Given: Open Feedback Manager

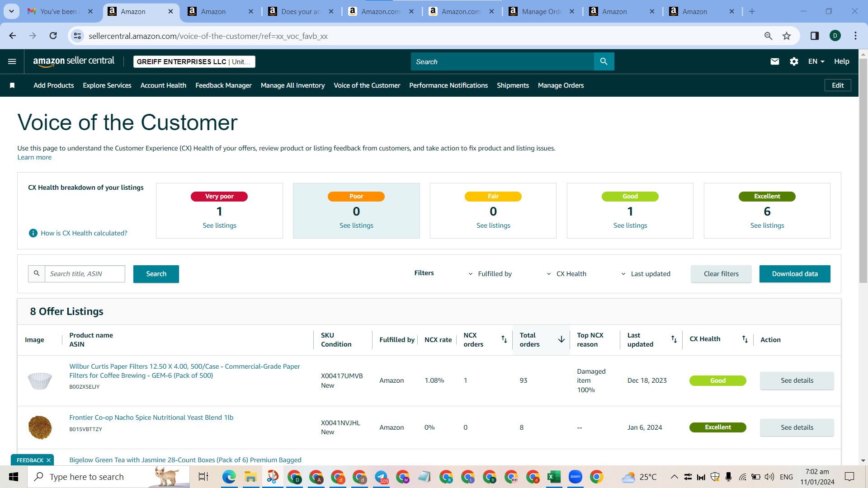Looking at the screenshot, I should (x=223, y=85).
